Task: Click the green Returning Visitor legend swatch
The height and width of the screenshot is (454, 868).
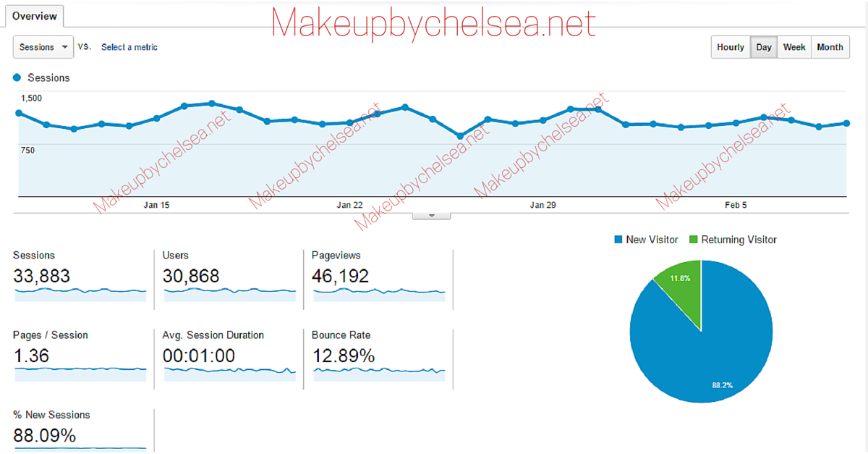Action: click(x=694, y=240)
